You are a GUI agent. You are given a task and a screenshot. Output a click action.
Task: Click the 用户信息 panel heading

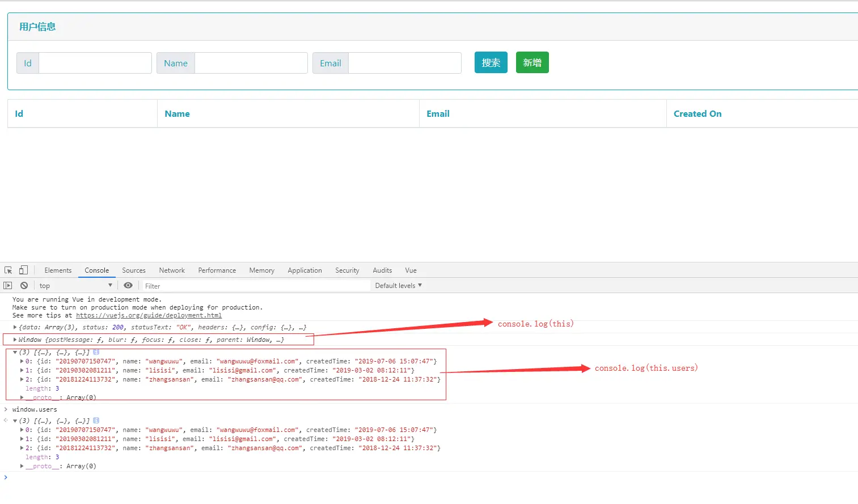[37, 27]
